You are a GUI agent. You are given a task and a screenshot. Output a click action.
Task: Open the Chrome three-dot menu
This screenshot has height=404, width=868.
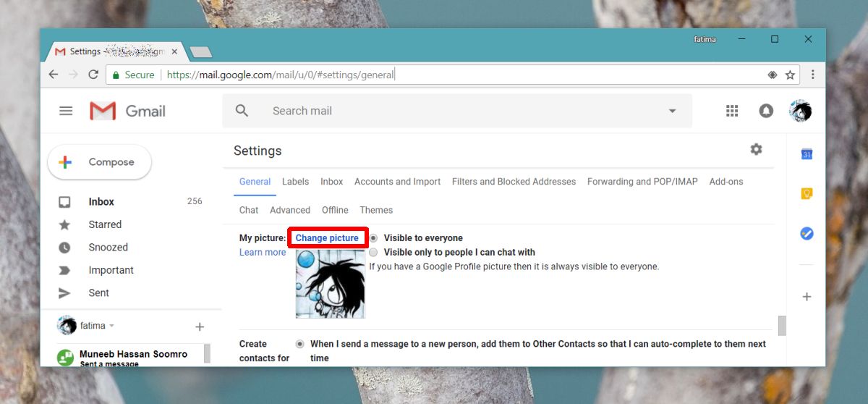pyautogui.click(x=813, y=75)
